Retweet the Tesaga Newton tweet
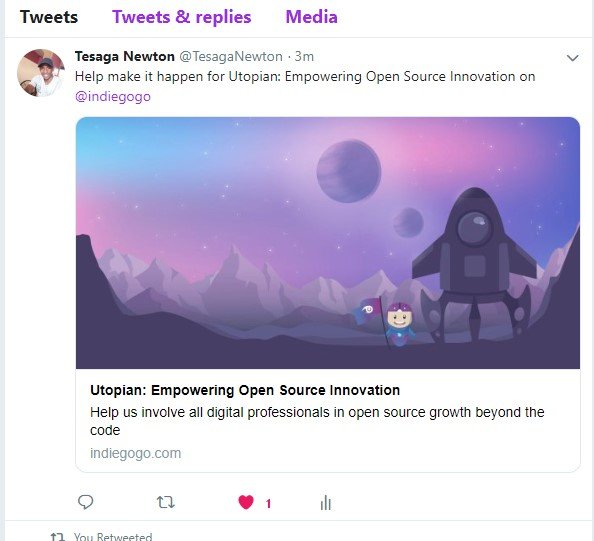The width and height of the screenshot is (594, 541). click(166, 502)
